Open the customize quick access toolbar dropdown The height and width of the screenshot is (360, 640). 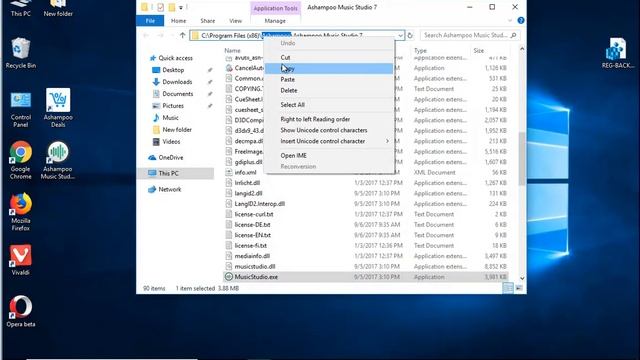(181, 7)
